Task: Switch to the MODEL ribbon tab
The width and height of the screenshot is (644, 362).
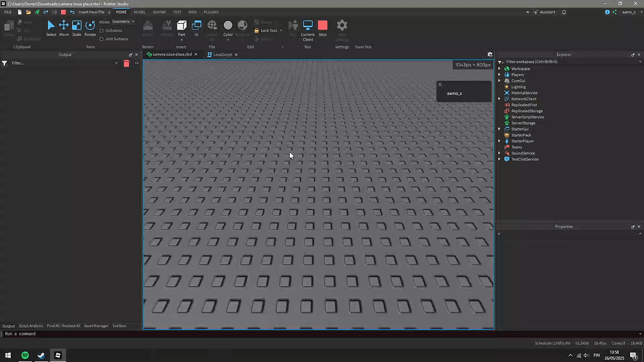Action: point(139,11)
